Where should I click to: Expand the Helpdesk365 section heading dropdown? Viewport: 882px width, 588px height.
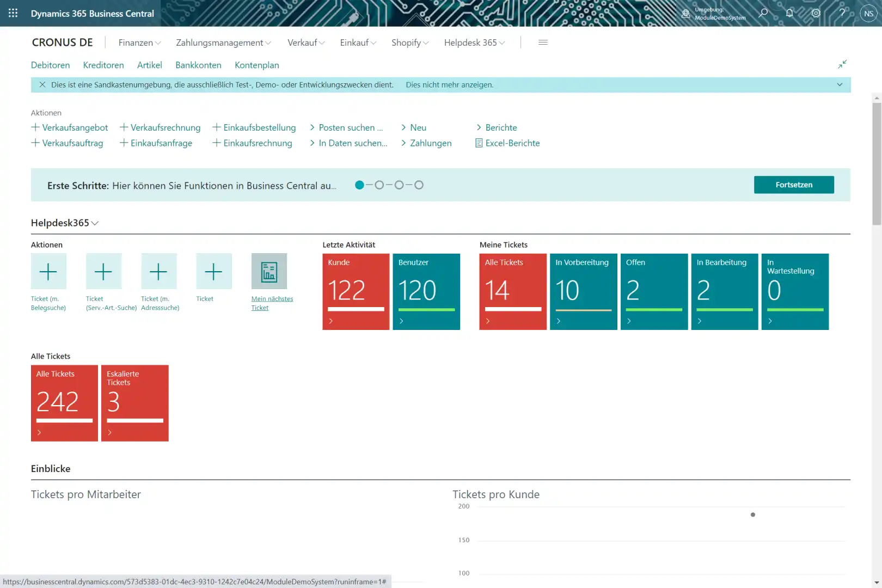click(65, 223)
